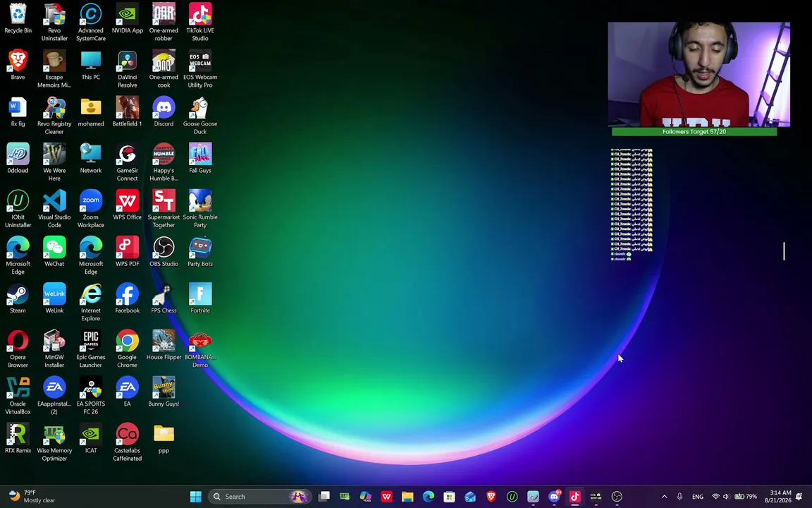Launch Fall Guys from the desktop
Image resolution: width=812 pixels, height=508 pixels.
[200, 159]
